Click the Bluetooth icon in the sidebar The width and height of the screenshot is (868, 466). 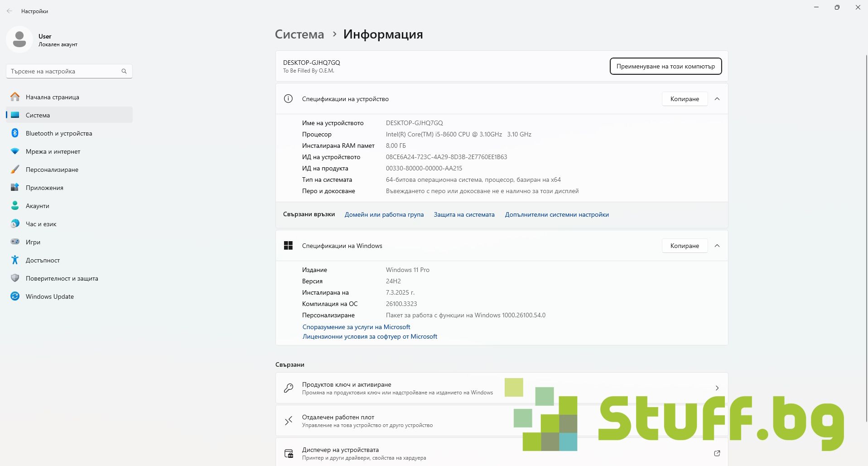15,133
